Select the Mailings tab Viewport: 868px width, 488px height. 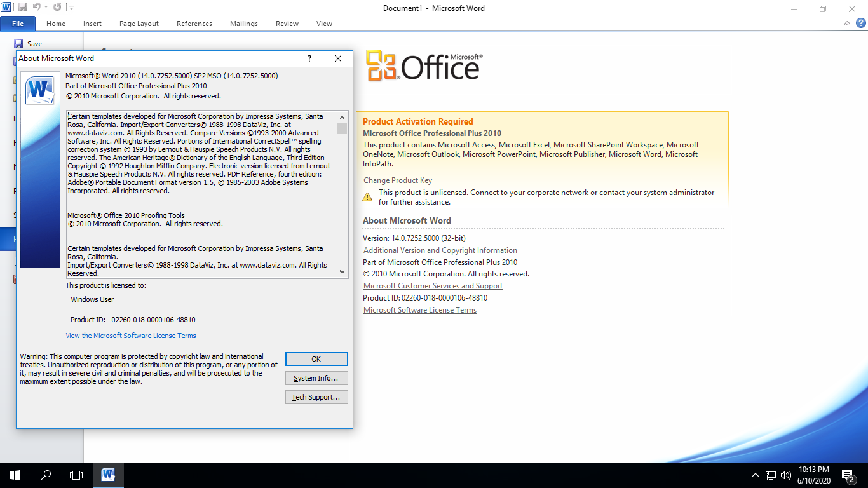(x=244, y=24)
